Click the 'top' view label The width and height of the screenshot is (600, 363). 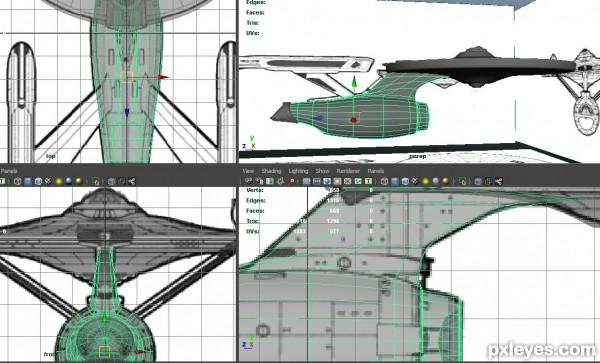pos(51,156)
